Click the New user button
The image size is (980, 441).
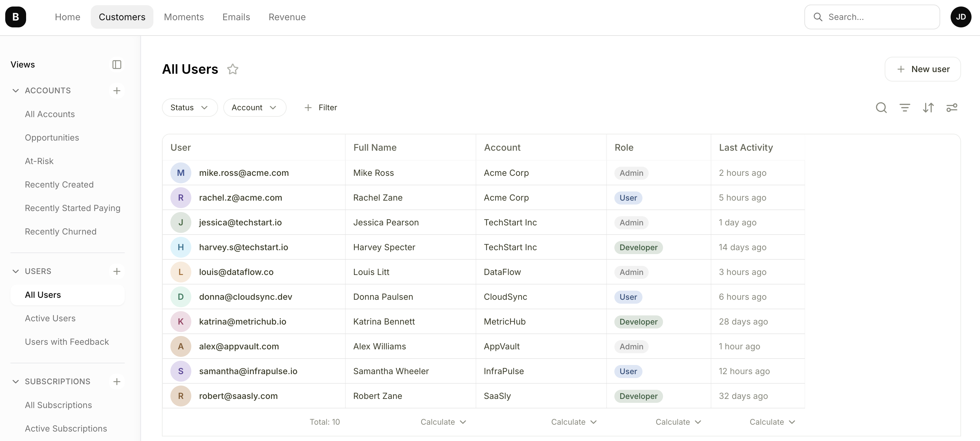[x=923, y=69]
